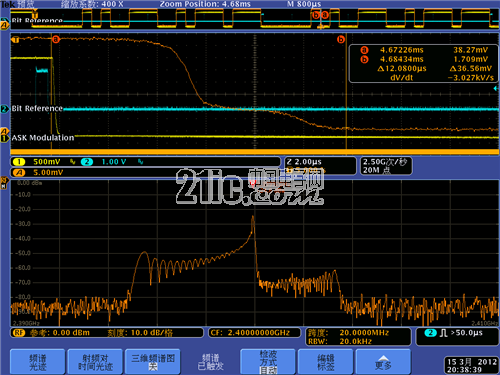The width and height of the screenshot is (500, 375).
Task: Expand the 更多 more options button
Action: click(383, 362)
